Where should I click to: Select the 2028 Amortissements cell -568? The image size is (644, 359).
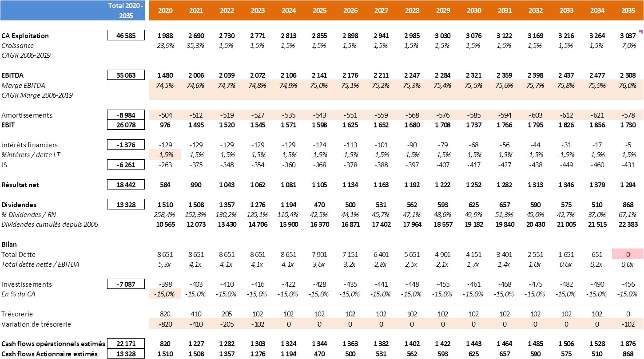coord(412,115)
